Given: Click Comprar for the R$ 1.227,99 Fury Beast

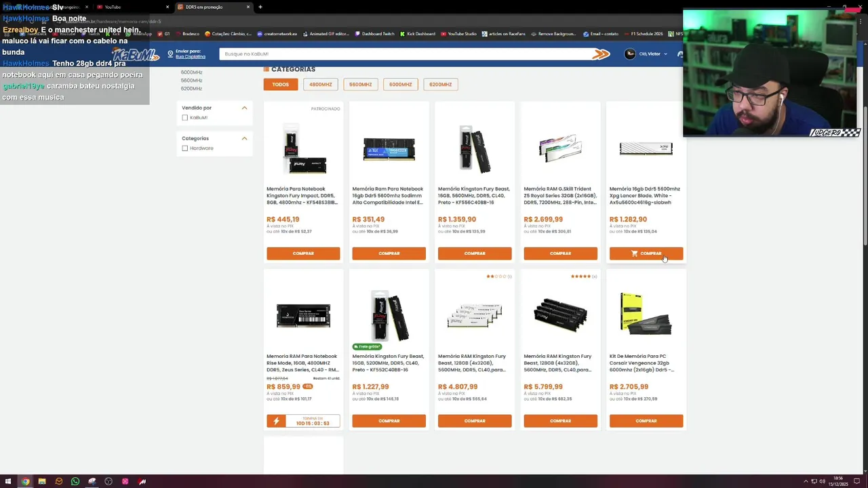Looking at the screenshot, I should pos(389,421).
